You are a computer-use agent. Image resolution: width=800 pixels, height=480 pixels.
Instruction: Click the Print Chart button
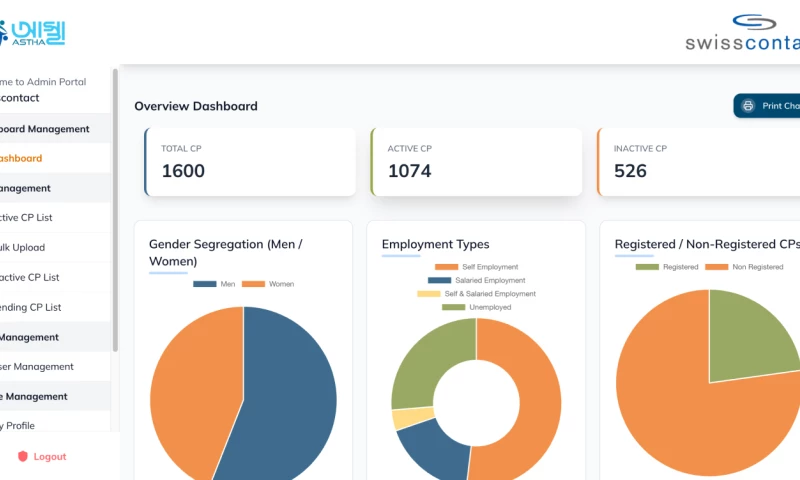767,106
